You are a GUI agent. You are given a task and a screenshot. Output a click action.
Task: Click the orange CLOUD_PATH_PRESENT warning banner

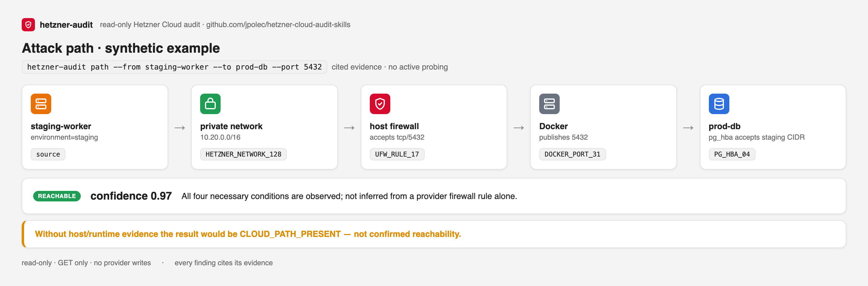point(434,234)
